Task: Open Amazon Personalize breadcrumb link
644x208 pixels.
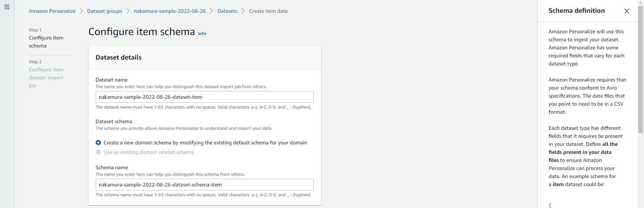Action: click(x=52, y=11)
